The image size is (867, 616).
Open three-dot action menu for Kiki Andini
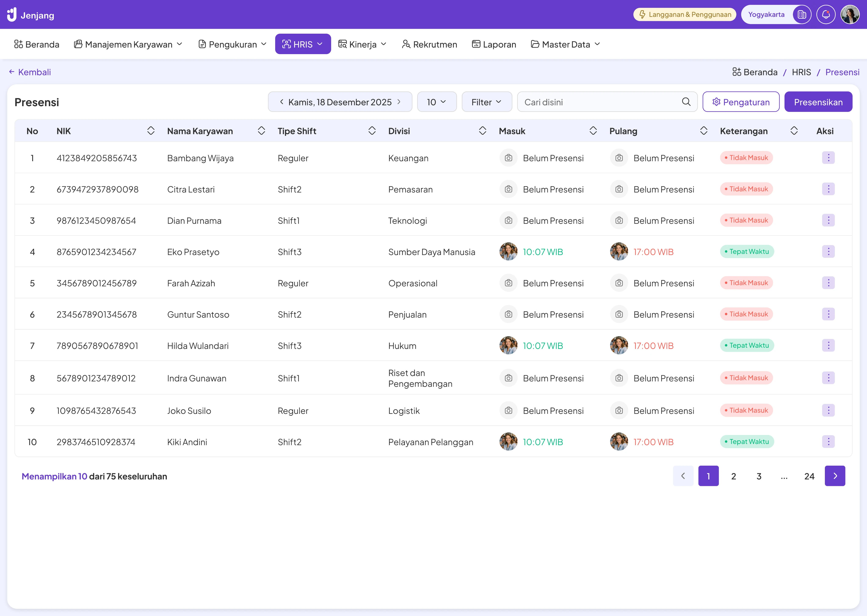(x=828, y=442)
